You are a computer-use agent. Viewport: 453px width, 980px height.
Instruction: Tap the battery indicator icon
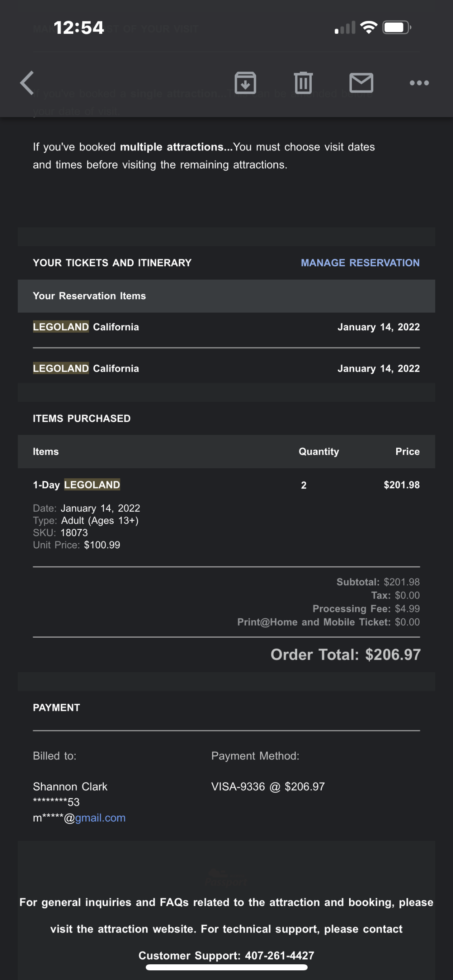396,27
